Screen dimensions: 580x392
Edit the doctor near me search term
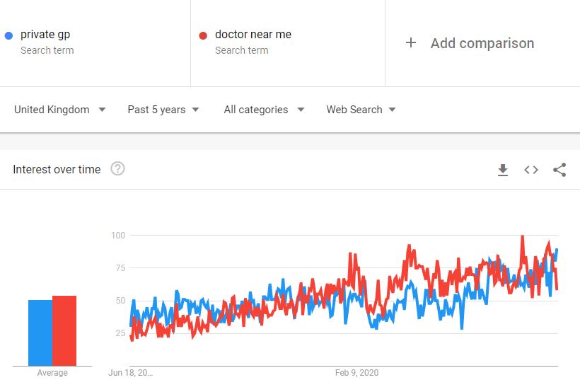(253, 35)
